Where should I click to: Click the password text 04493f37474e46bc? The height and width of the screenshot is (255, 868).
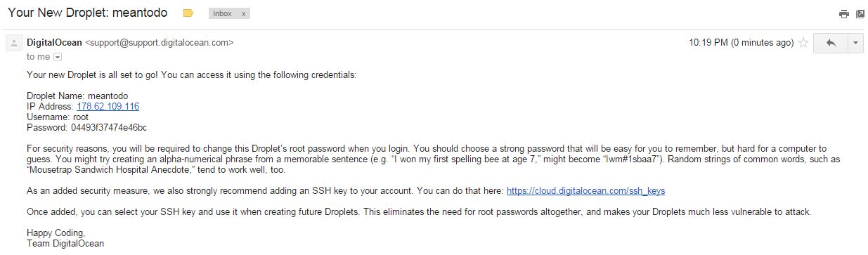click(x=109, y=127)
